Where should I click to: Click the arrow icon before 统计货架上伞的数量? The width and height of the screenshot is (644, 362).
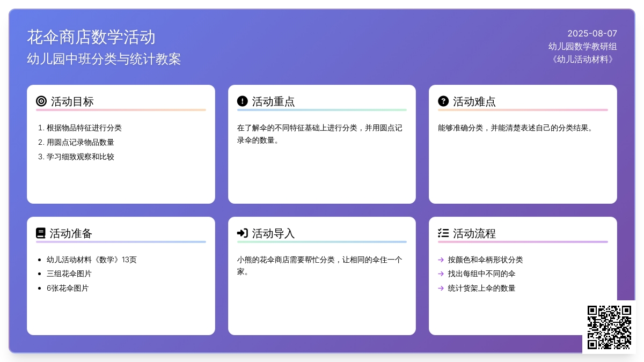441,288
